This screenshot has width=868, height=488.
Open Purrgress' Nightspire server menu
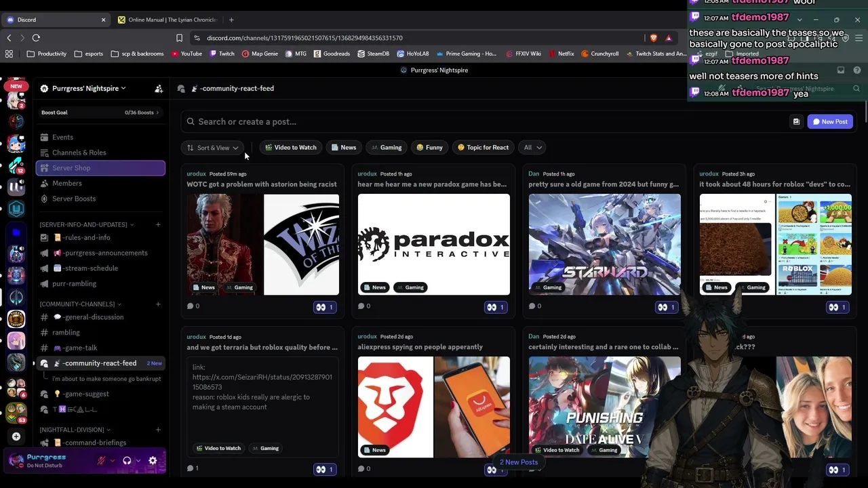83,89
